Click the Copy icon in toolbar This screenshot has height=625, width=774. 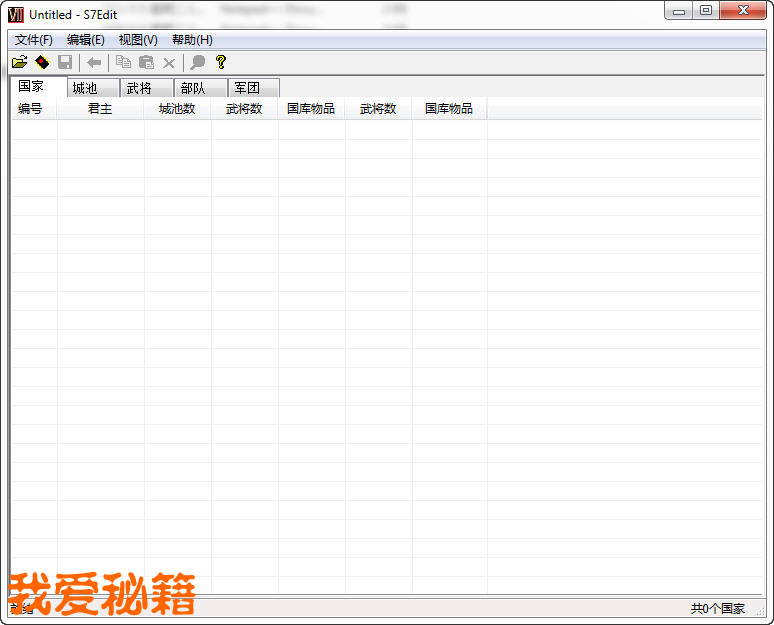tap(123, 62)
